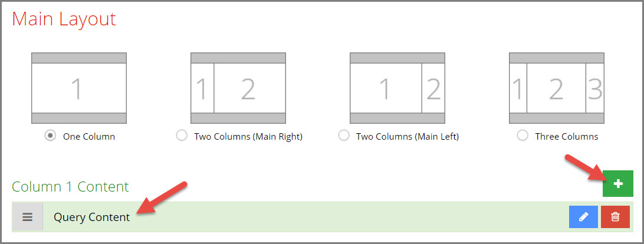The height and width of the screenshot is (244, 644).
Task: Click the Main Layout heading
Action: (64, 19)
